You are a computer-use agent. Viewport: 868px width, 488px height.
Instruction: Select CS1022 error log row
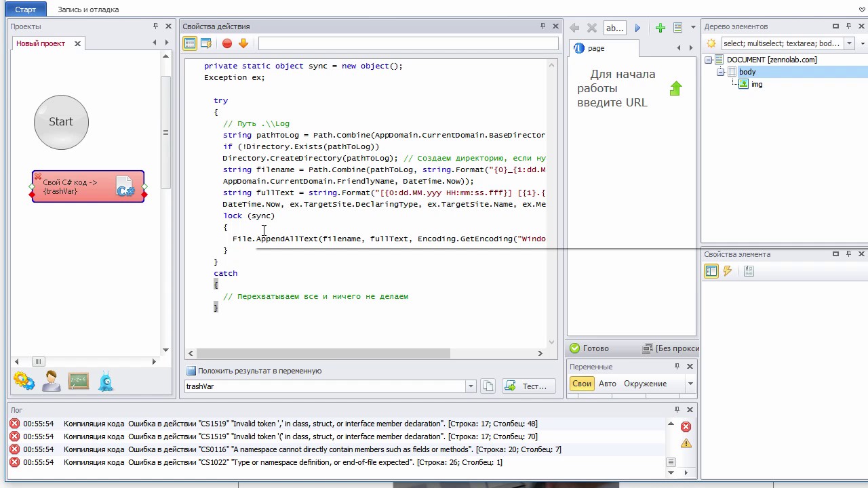click(336, 462)
